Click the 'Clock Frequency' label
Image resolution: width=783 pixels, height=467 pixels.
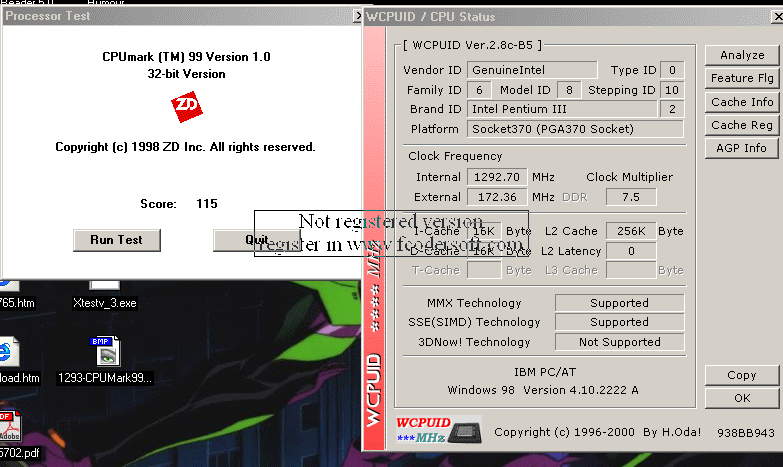click(455, 156)
